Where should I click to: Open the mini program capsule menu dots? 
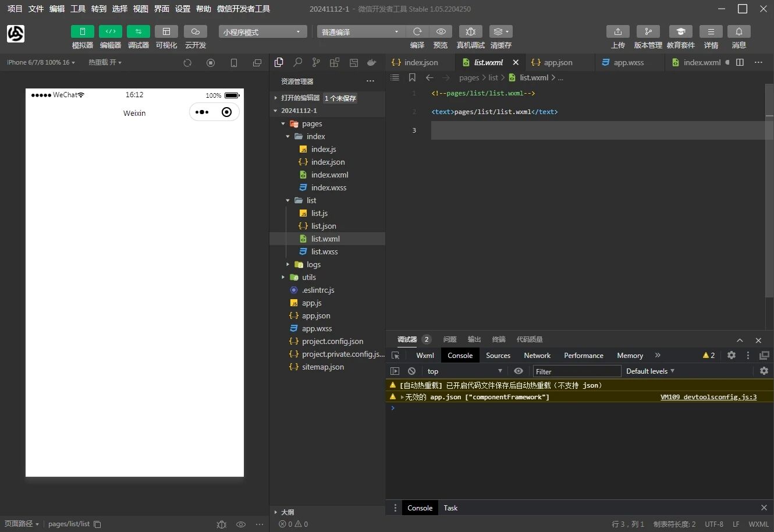(x=202, y=112)
